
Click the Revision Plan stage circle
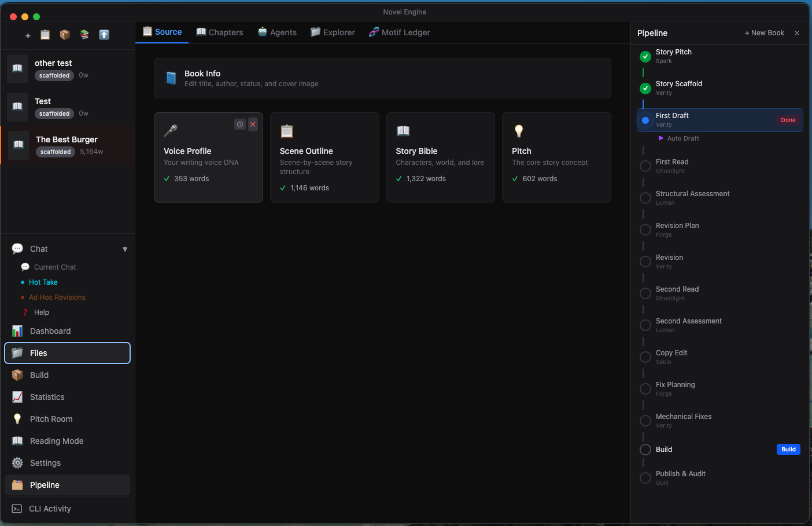tap(645, 230)
